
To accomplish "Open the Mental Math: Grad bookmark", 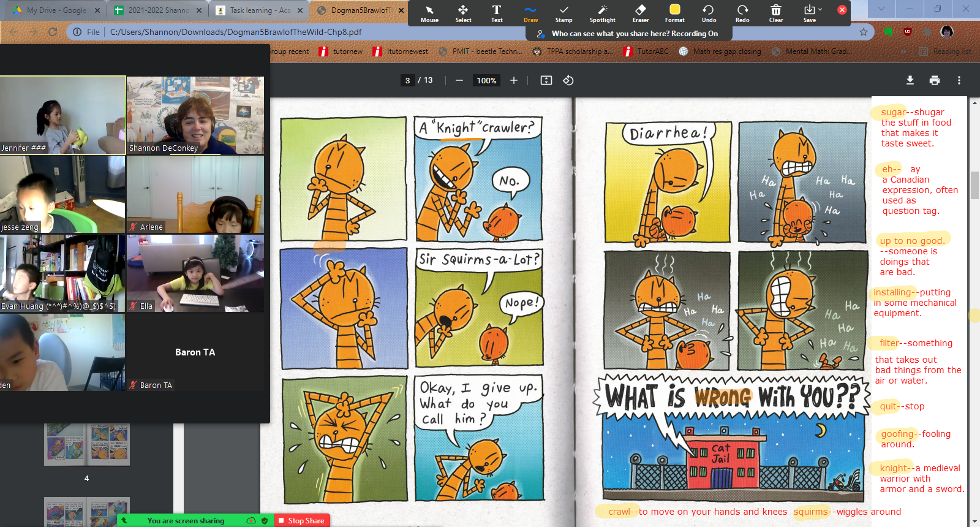I will click(812, 51).
